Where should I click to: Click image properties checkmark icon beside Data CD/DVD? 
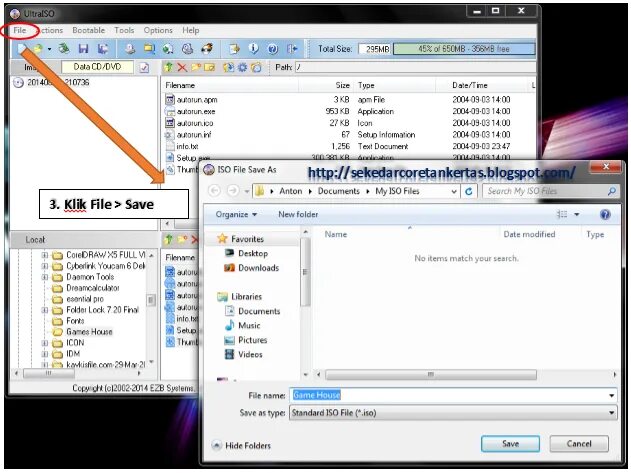pyautogui.click(x=144, y=67)
